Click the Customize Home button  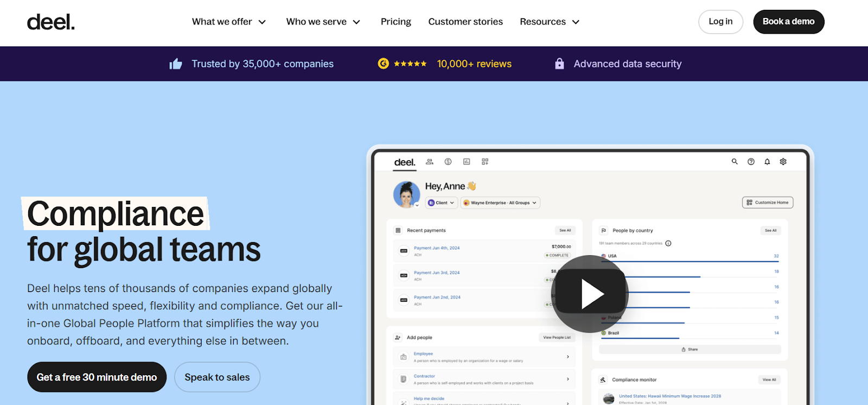(768, 202)
